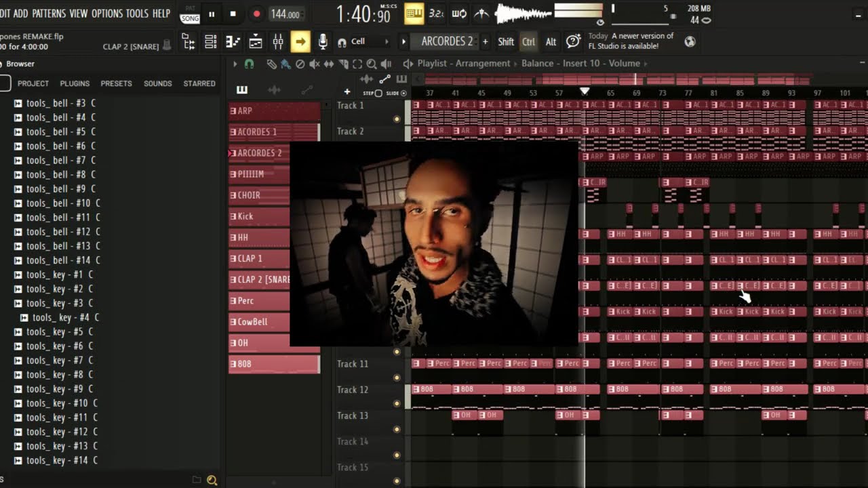Select the Mute tool in playlist

click(314, 64)
